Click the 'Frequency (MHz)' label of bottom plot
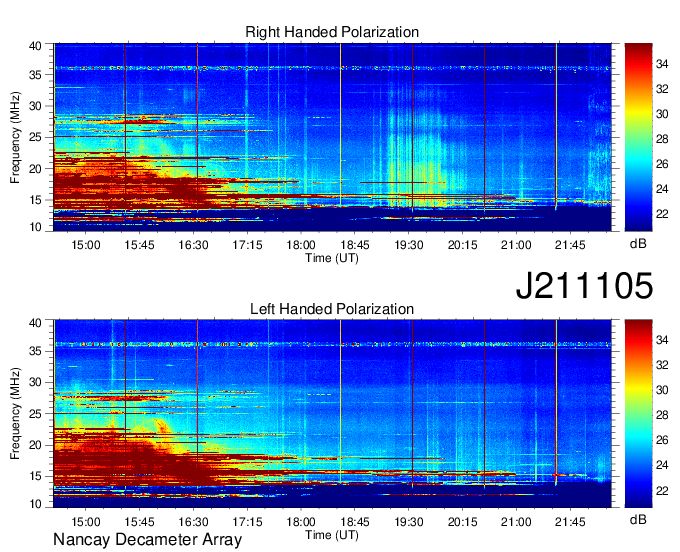 15,414
